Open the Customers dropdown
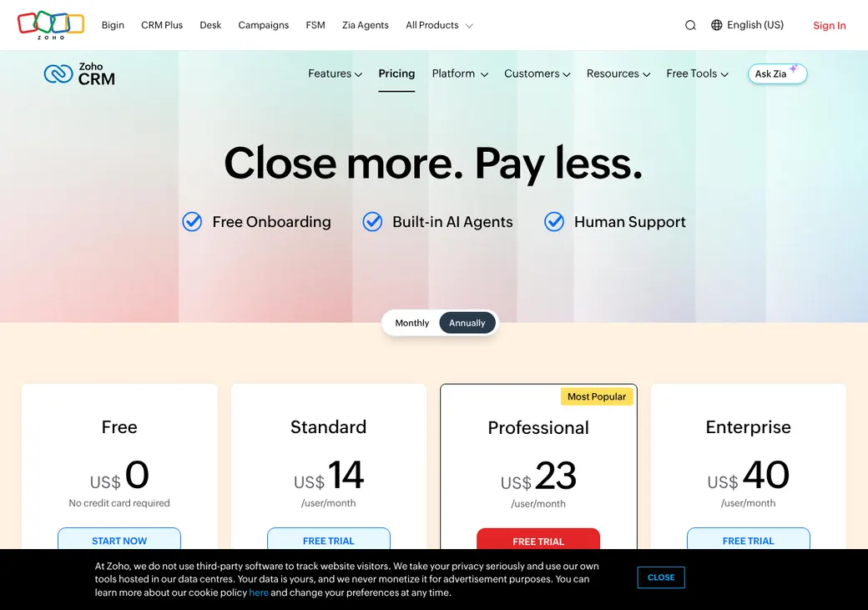Screen dimensions: 868x610 (x=537, y=73)
